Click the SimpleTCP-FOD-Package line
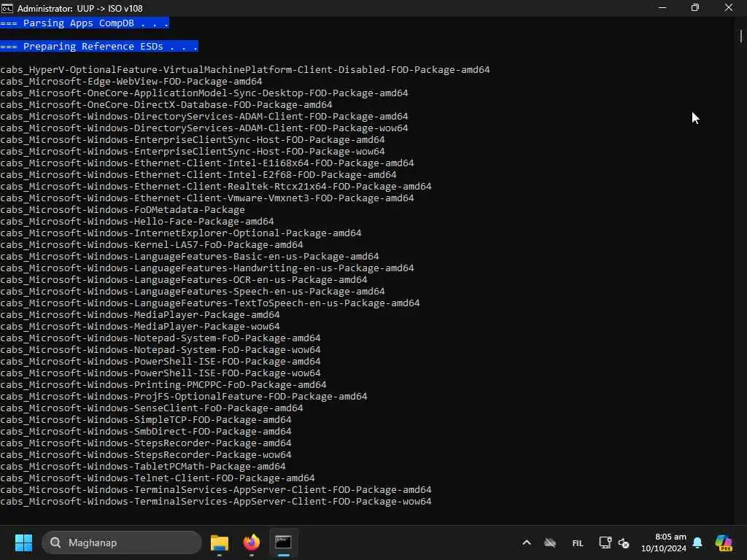Image resolution: width=747 pixels, height=560 pixels. tap(146, 419)
